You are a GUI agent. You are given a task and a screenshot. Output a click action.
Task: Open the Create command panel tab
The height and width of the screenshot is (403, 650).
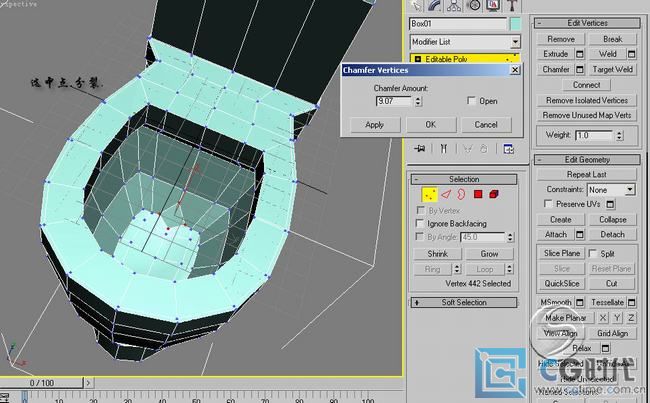click(416, 5)
